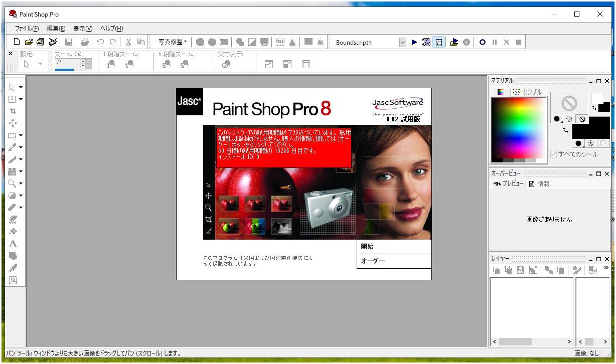Click the Browse icon in toolbar
Viewport: 616px width, 364px height.
[40, 42]
